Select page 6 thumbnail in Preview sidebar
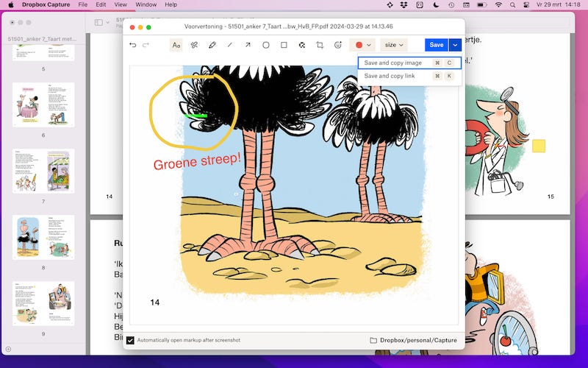 (x=43, y=105)
